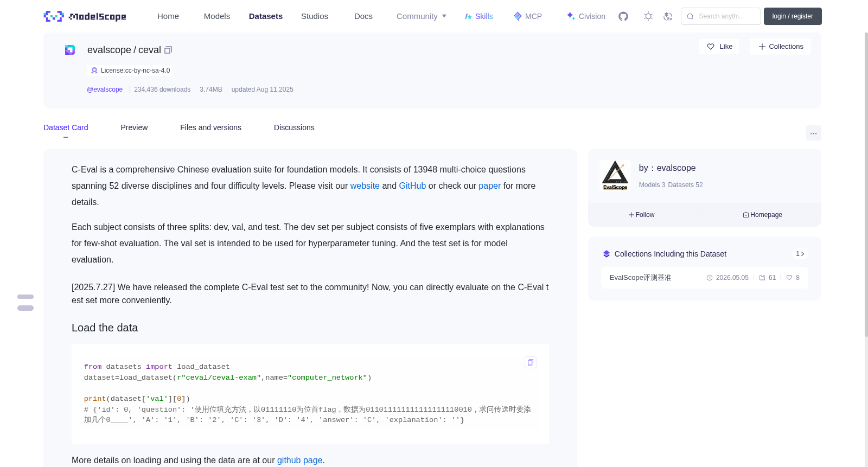Screen dimensions: 868x467
Task: Like the ceval dataset
Action: point(719,47)
